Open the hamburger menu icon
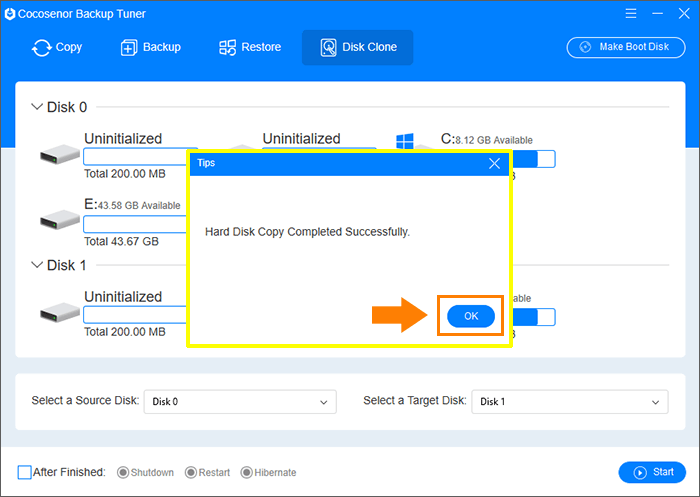This screenshot has height=497, width=700. tap(630, 13)
